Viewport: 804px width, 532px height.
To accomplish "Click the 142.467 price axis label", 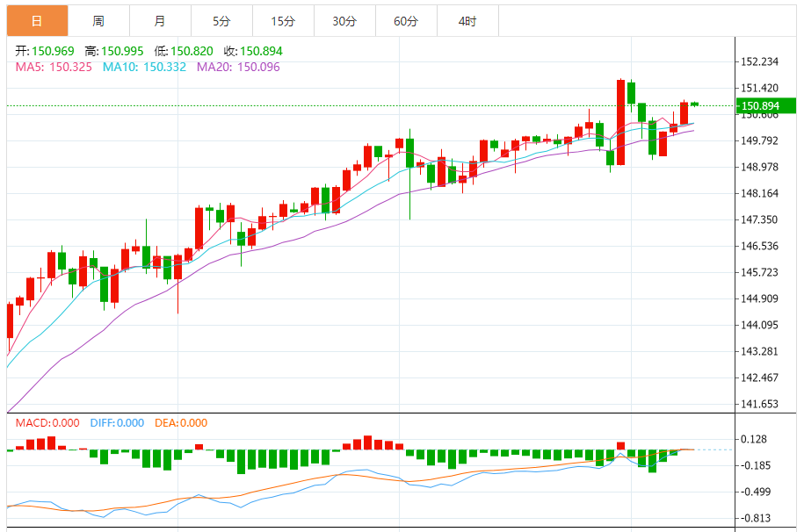I will tap(759, 377).
